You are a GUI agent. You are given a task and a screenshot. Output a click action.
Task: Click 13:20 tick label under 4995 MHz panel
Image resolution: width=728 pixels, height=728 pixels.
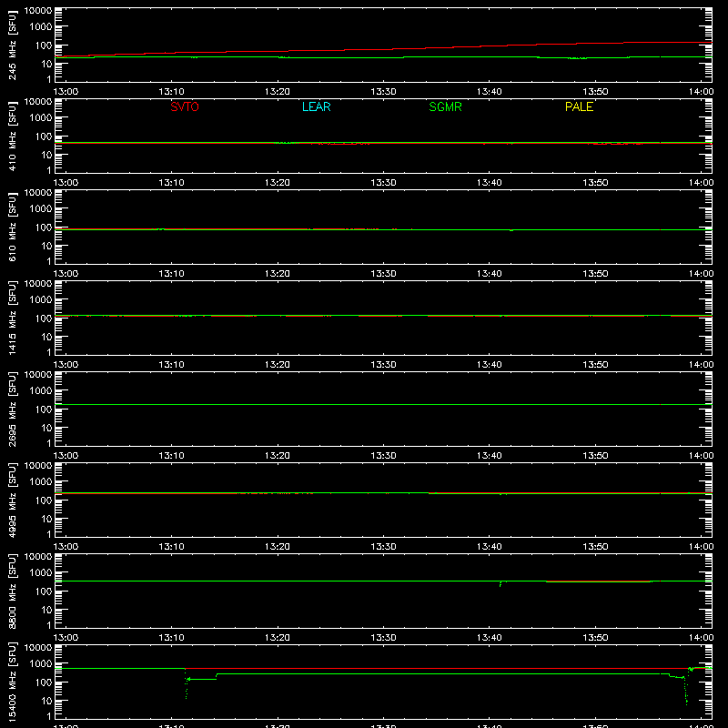(278, 547)
